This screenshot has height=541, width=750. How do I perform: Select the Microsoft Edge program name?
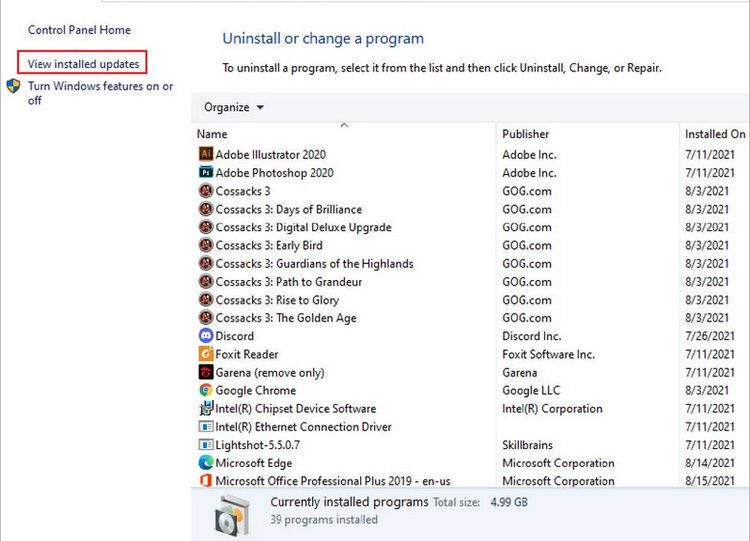tap(254, 463)
